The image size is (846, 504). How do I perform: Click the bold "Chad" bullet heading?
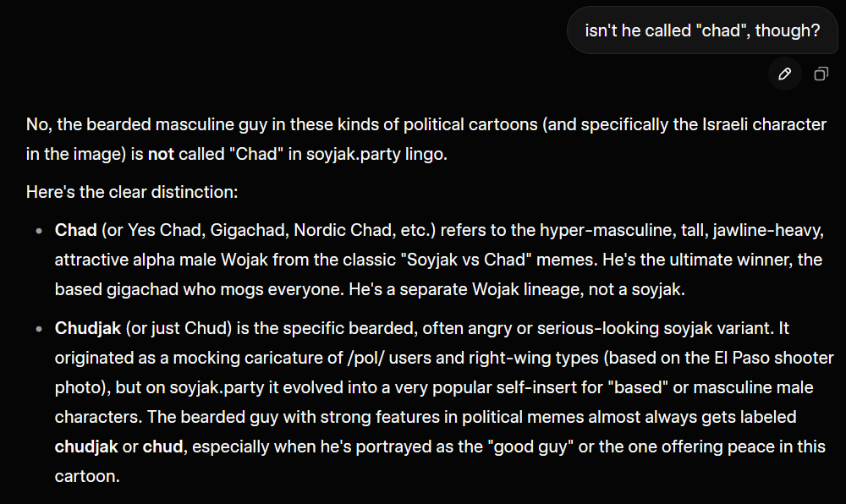pyautogui.click(x=75, y=231)
